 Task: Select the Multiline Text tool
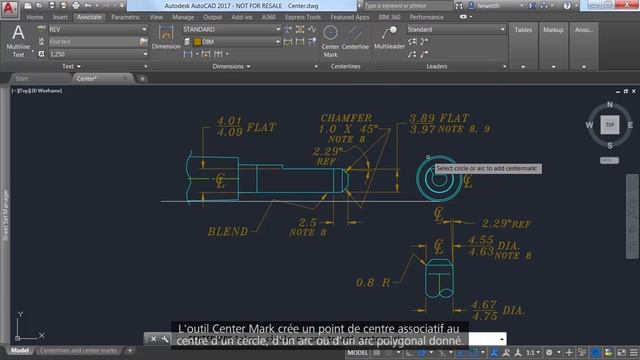[18, 41]
